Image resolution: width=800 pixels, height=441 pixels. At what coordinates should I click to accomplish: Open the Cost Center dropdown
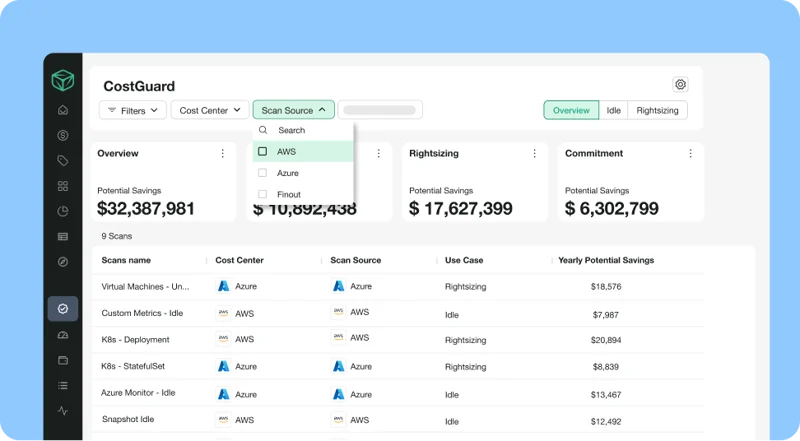210,111
